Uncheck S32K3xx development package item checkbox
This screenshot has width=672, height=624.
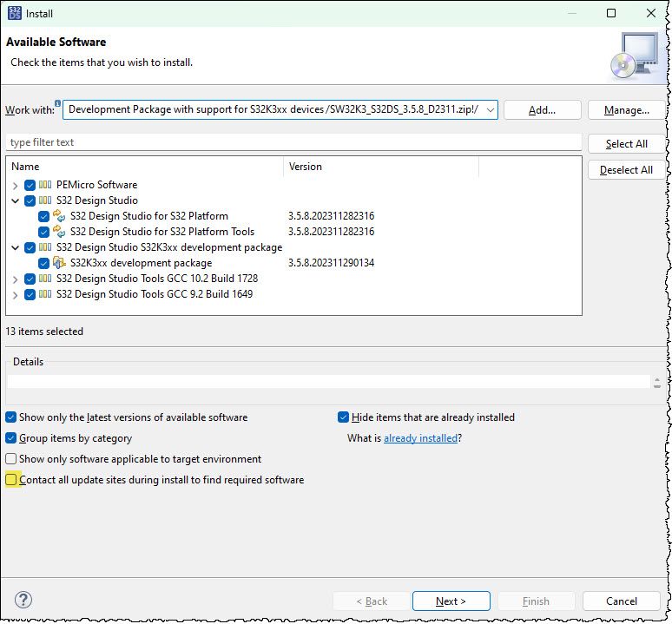pos(43,263)
